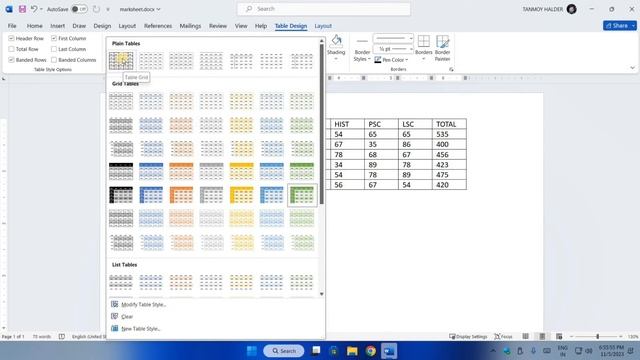
Task: Show hidden system tray icons
Action: pyautogui.click(x=493, y=351)
